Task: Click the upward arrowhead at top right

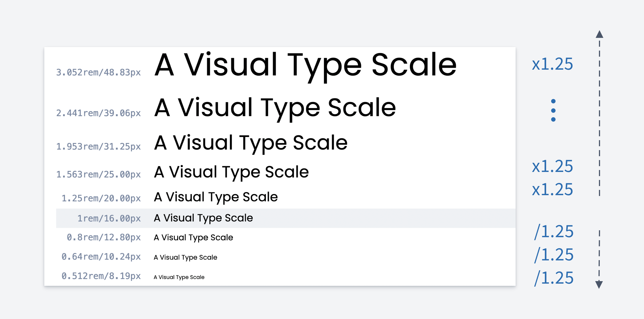Action: (x=599, y=34)
